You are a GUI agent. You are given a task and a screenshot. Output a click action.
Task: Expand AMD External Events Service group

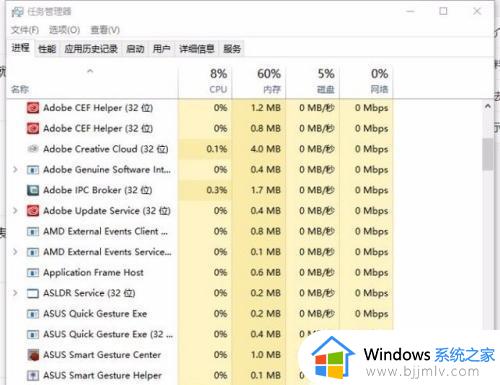[15, 252]
